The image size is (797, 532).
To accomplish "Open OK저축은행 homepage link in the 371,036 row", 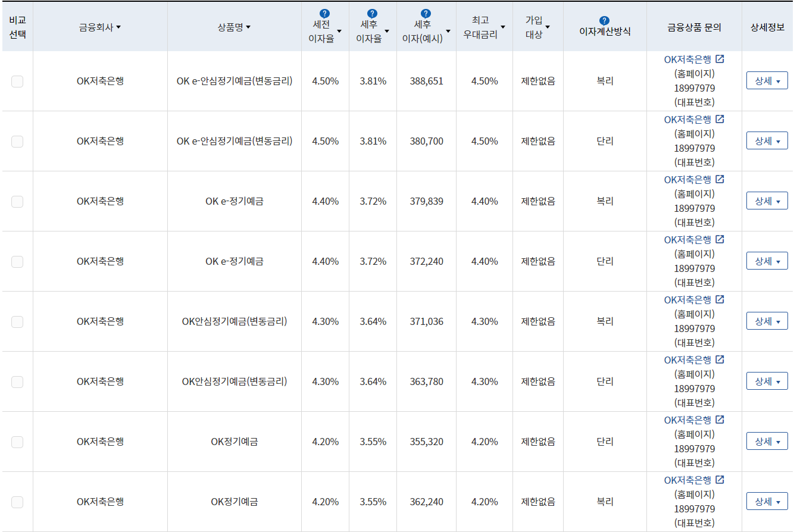I will tap(694, 299).
